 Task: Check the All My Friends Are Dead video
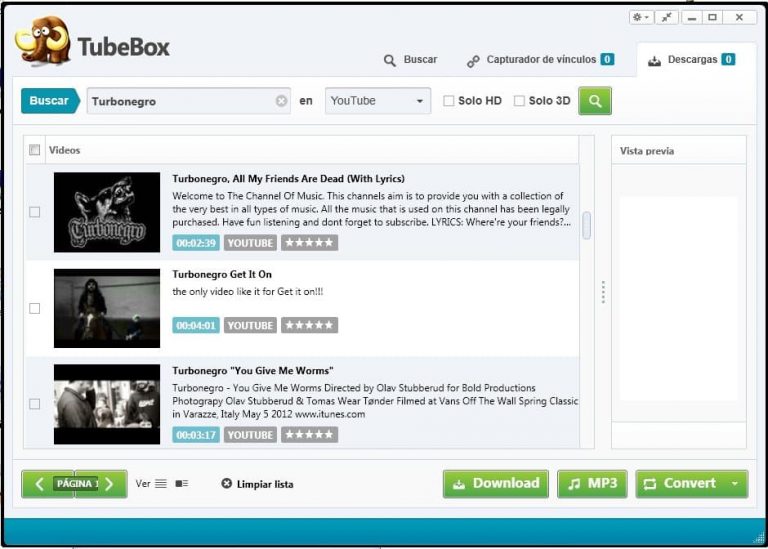tap(34, 212)
